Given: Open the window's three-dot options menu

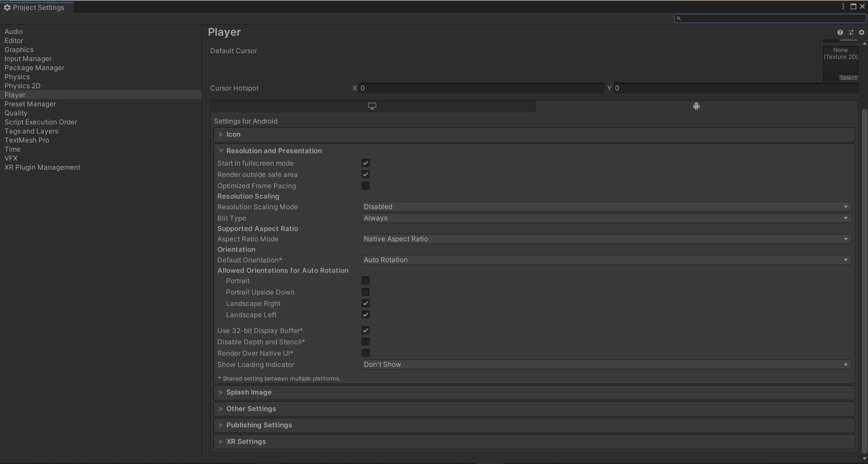Looking at the screenshot, I should pyautogui.click(x=843, y=7).
